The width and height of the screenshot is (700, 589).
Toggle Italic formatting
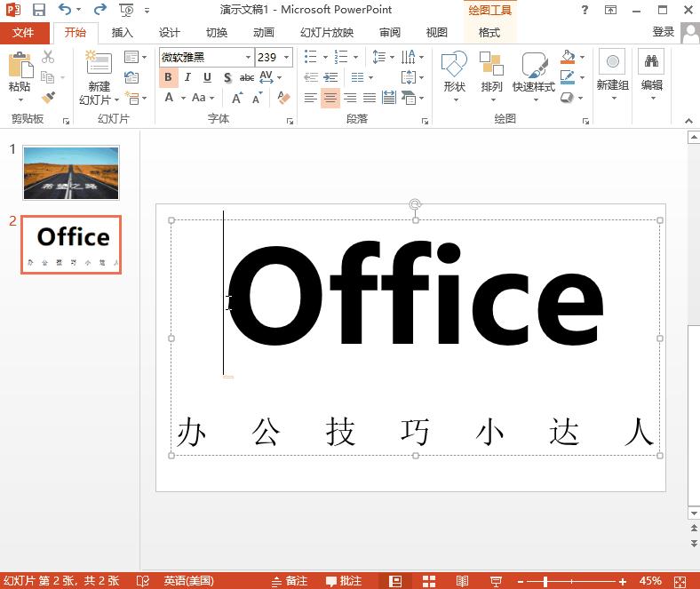(187, 77)
